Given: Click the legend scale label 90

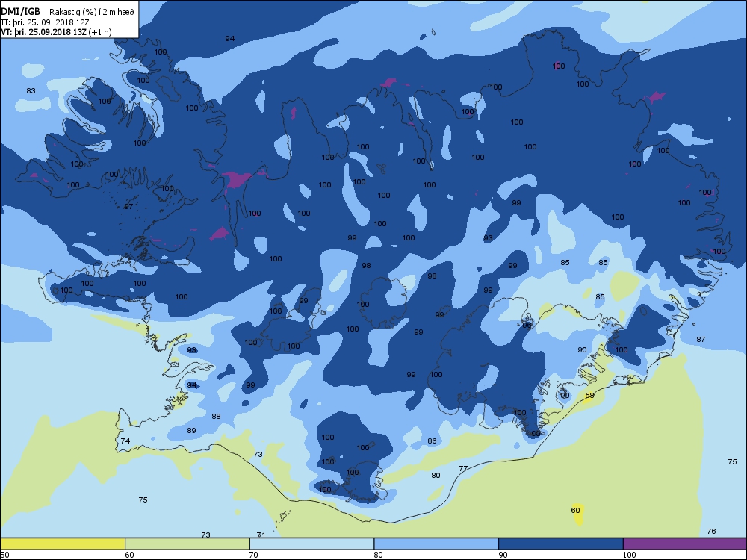Looking at the screenshot, I should click(503, 555).
